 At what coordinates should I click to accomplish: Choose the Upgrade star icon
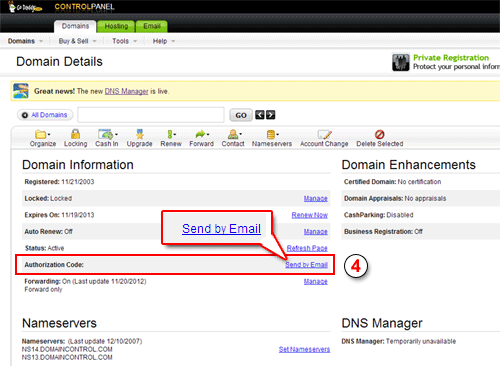click(140, 134)
